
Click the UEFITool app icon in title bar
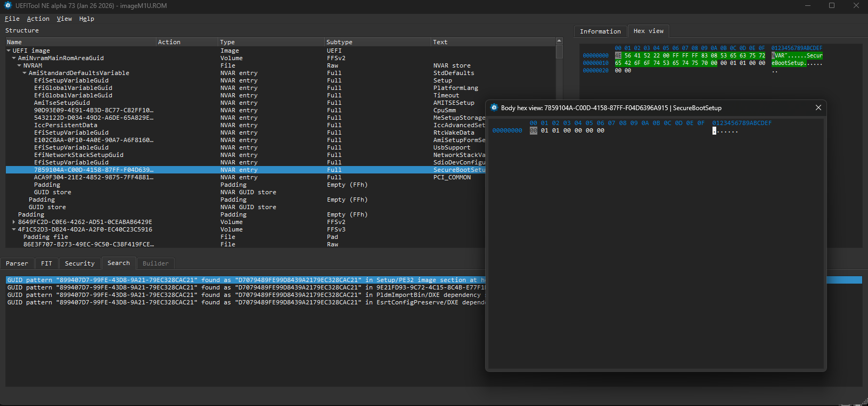[x=7, y=5]
